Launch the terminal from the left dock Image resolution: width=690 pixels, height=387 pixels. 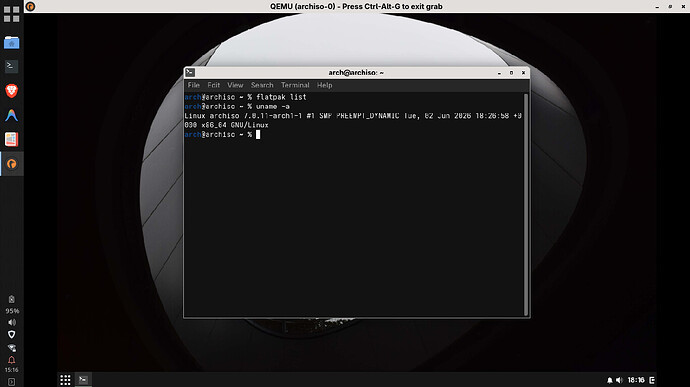click(x=11, y=66)
